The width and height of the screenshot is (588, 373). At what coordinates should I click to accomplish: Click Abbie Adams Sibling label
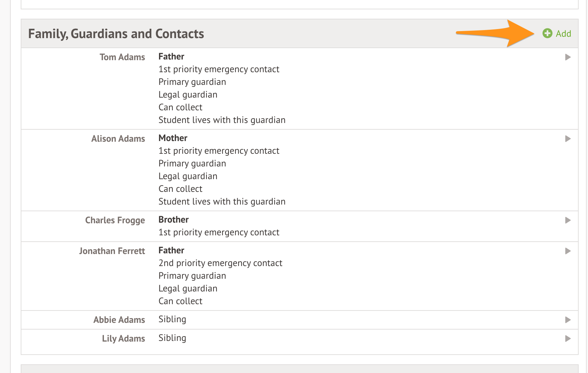point(172,319)
